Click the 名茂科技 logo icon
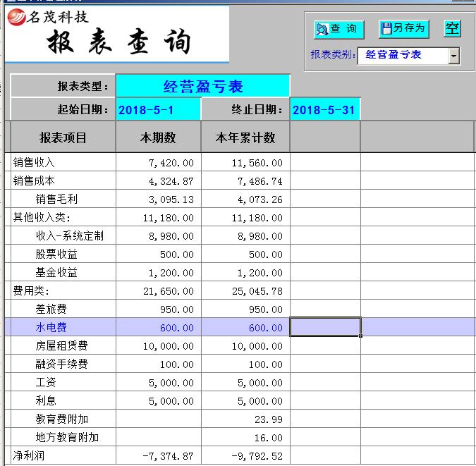The width and height of the screenshot is (476, 466). coord(16,17)
